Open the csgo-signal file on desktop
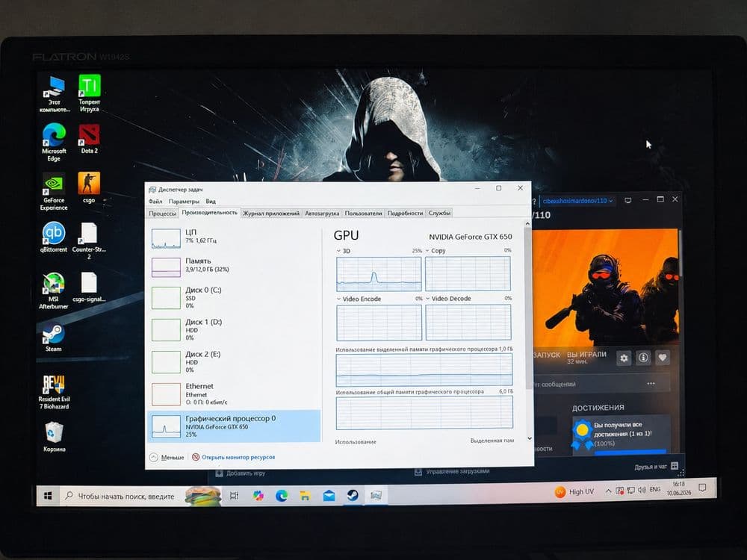This screenshot has height=560, width=747. click(x=89, y=287)
